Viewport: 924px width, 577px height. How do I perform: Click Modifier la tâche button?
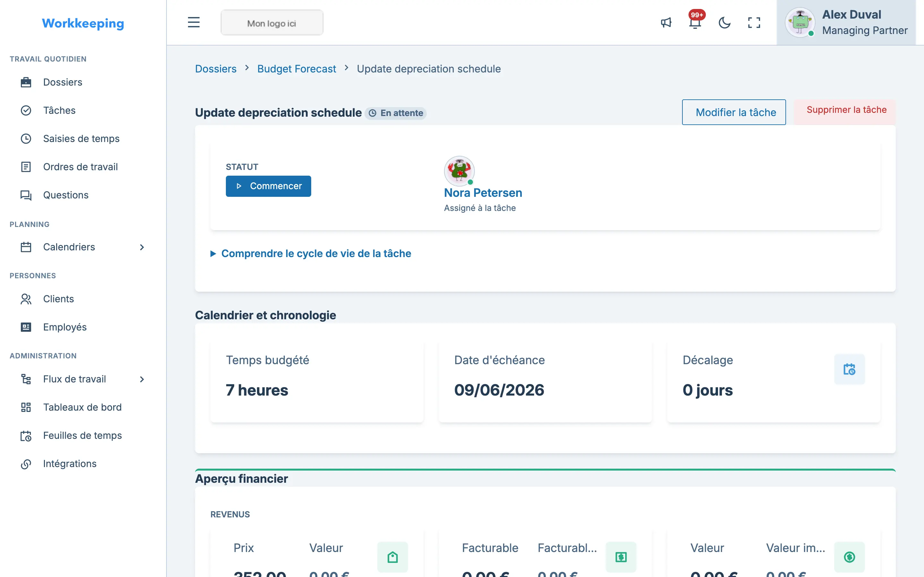[734, 112]
